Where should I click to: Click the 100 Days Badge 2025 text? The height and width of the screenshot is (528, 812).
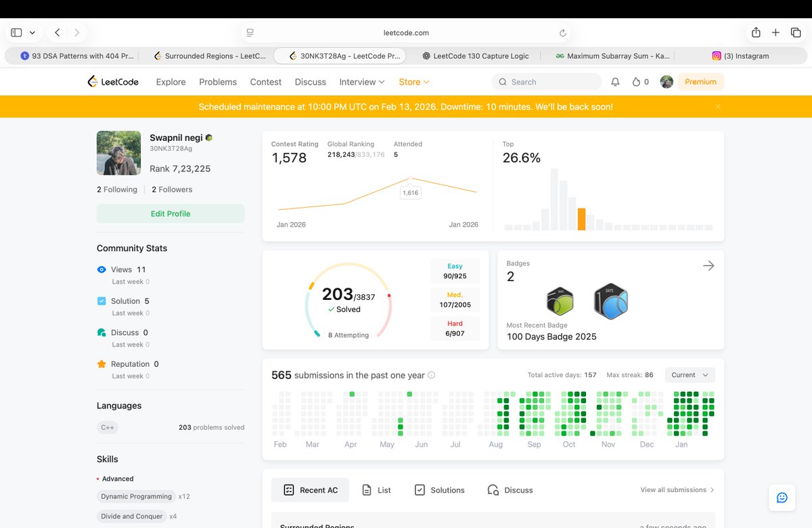[x=551, y=336]
